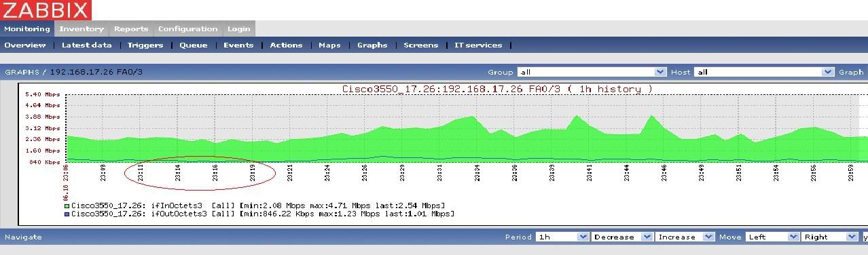868x255 pixels.
Task: Open the Latest data link
Action: tap(86, 45)
